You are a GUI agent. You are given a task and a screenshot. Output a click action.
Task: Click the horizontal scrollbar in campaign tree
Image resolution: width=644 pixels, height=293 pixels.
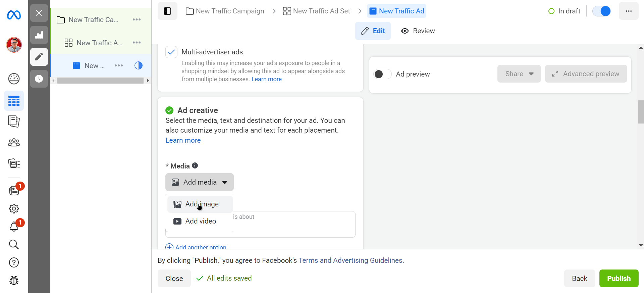coord(100,81)
